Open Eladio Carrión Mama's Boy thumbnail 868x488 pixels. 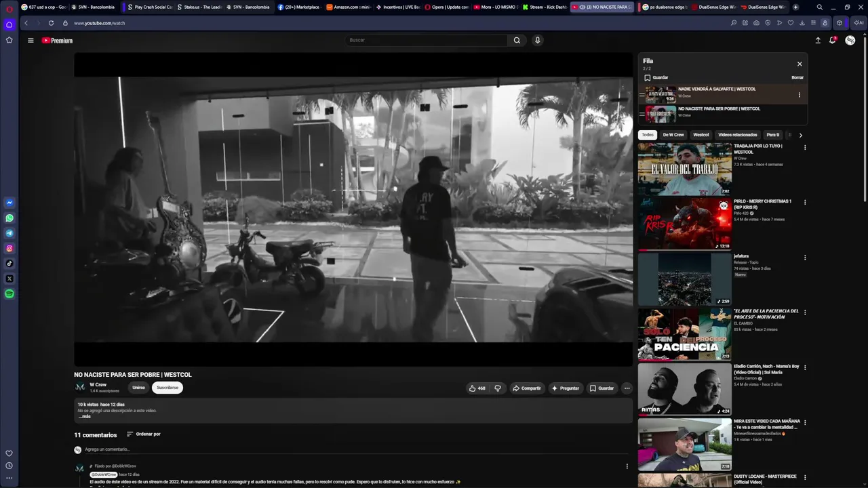click(684, 389)
